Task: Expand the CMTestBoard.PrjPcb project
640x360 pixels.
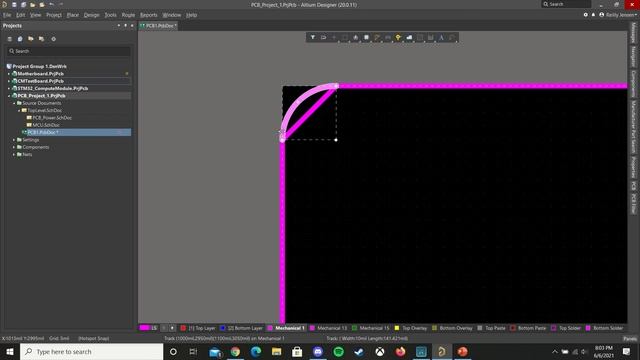Action: click(x=9, y=81)
